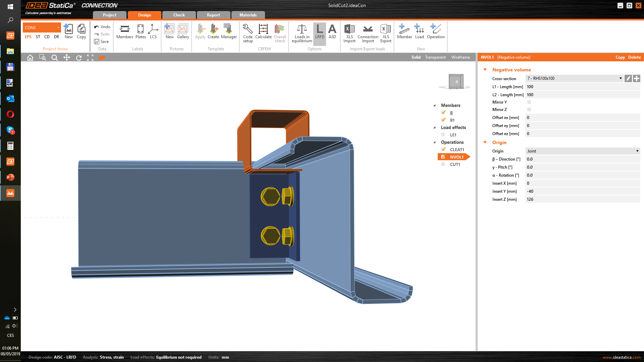The image size is (644, 362).
Task: Switch to the Design ribbon tab
Action: pyautogui.click(x=144, y=15)
